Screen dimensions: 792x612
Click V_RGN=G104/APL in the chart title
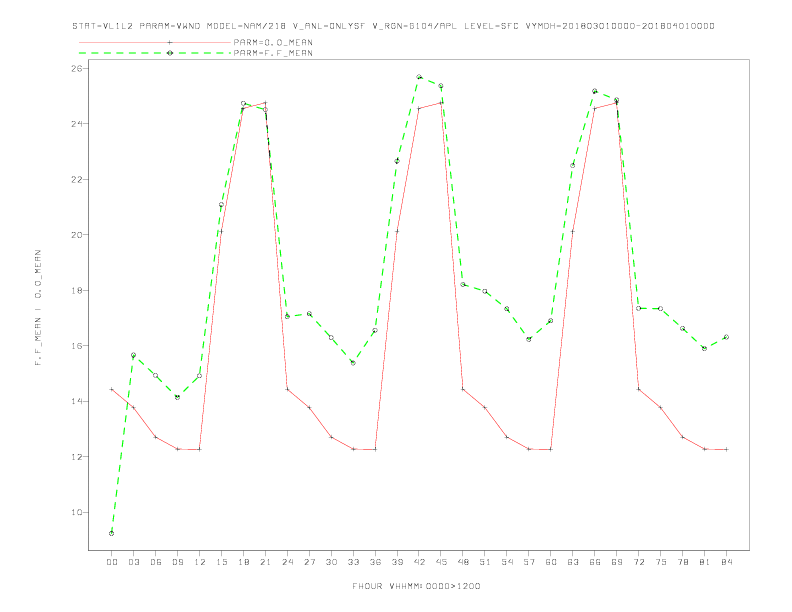tap(415, 26)
